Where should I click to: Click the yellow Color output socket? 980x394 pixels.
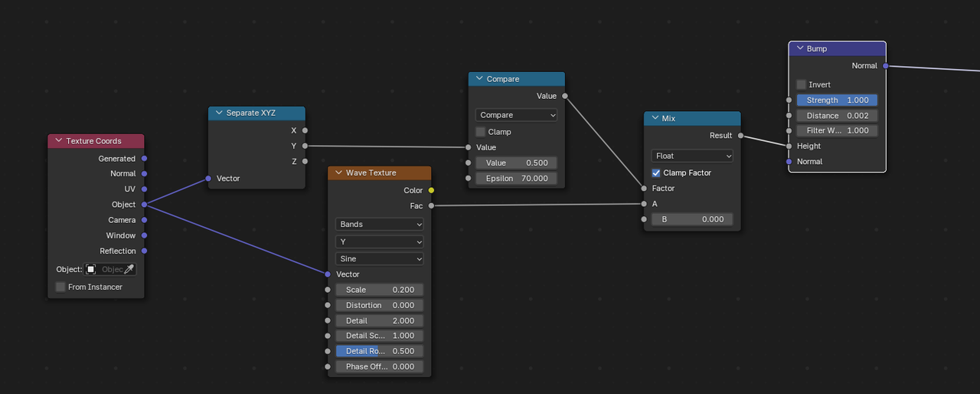(431, 190)
